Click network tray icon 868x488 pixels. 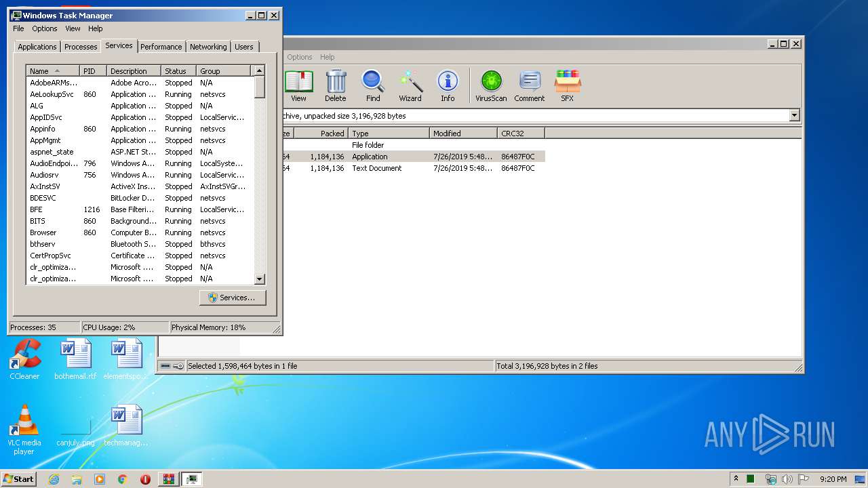point(770,479)
